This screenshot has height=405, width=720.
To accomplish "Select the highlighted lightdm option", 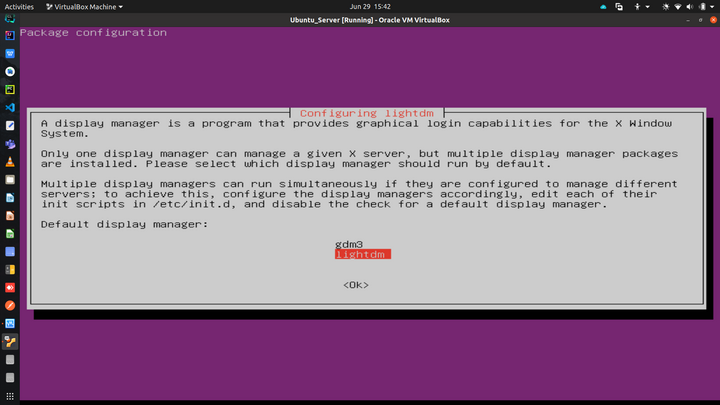I will (363, 254).
